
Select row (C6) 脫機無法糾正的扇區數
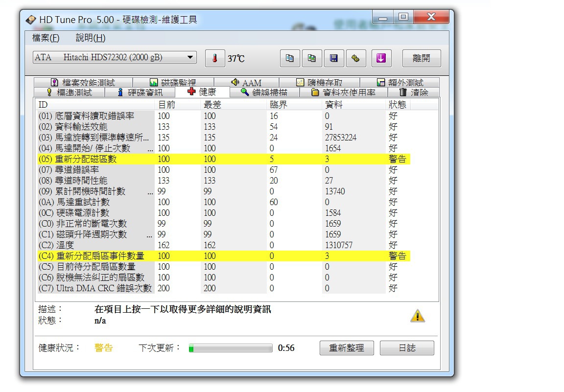224,277
